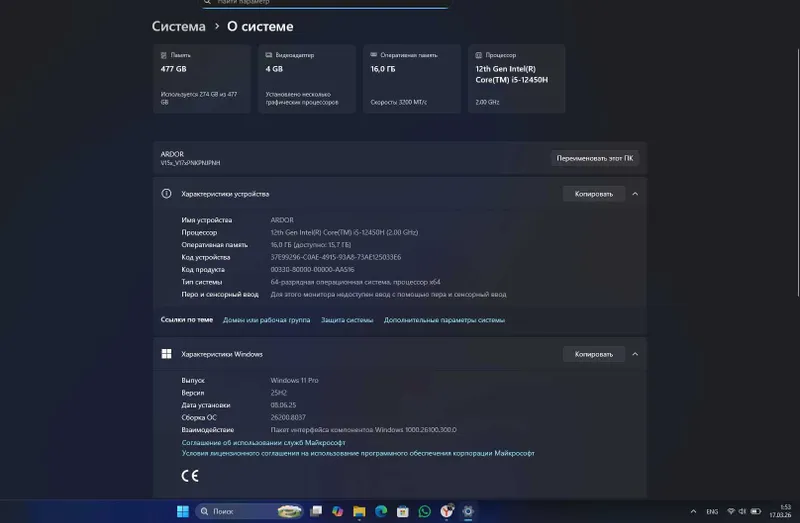The height and width of the screenshot is (523, 800).
Task: Open Условия лицензионного соглашения link
Action: (358, 453)
